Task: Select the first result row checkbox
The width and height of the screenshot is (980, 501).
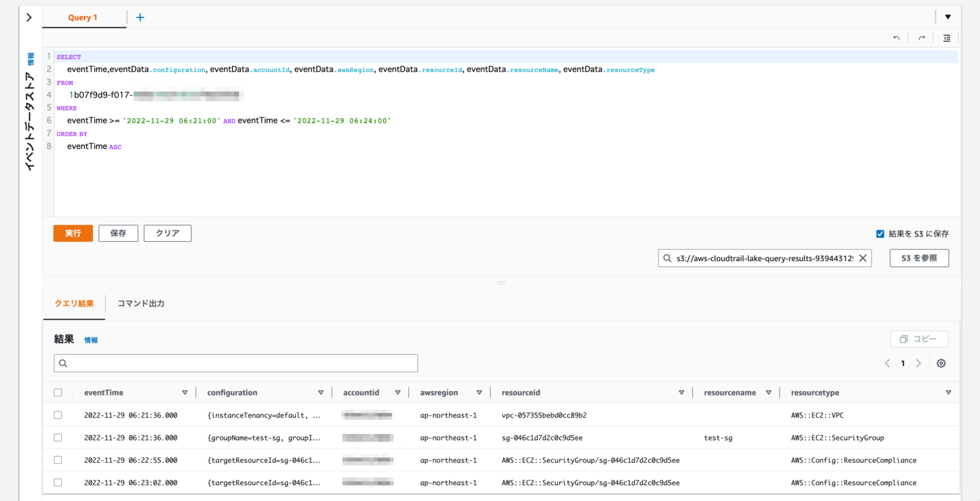Action: 58,415
